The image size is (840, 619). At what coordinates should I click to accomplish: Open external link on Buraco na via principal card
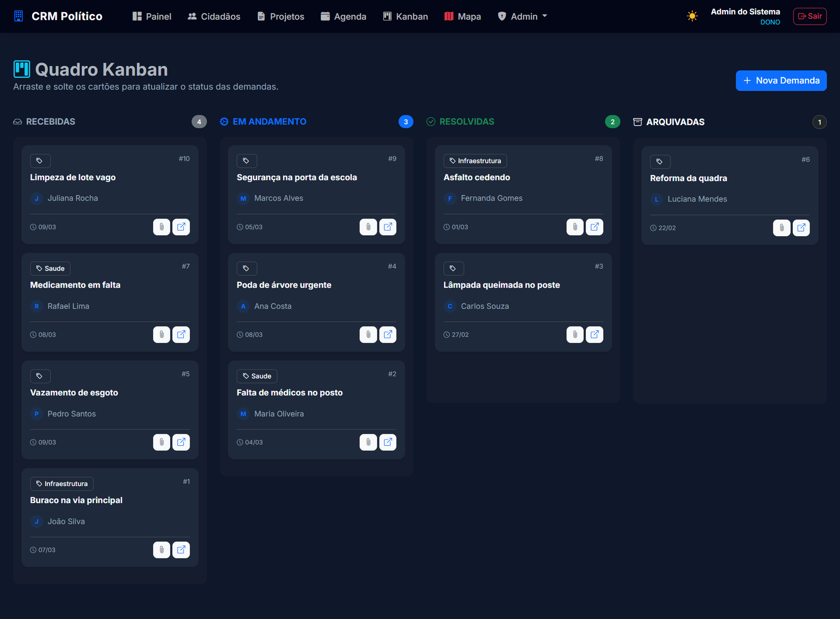pos(181,550)
